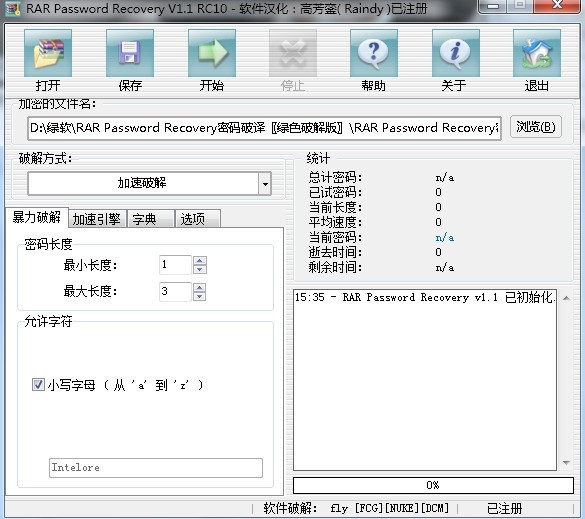585x519 pixels.
Task: Decrease 最大长度 with its down arrow
Action: tap(200, 296)
